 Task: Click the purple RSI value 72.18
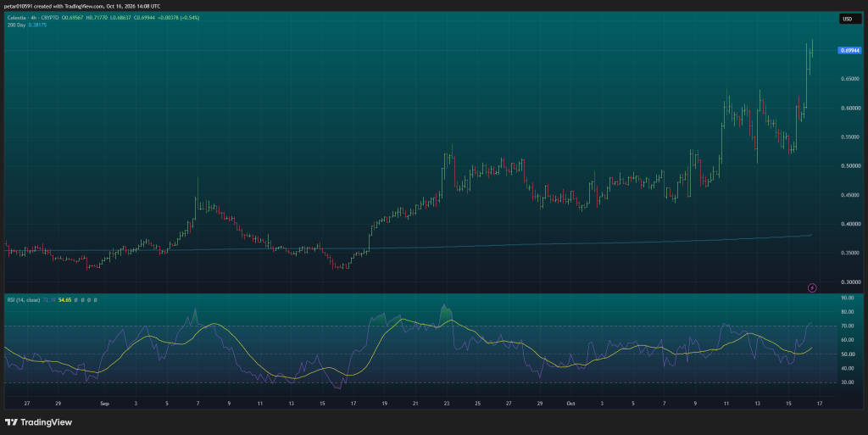(x=49, y=300)
